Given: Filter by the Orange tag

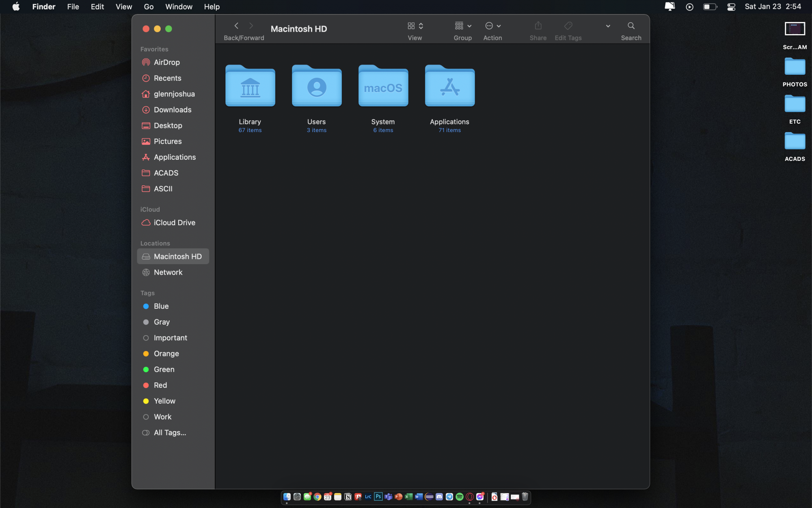Looking at the screenshot, I should pyautogui.click(x=166, y=354).
